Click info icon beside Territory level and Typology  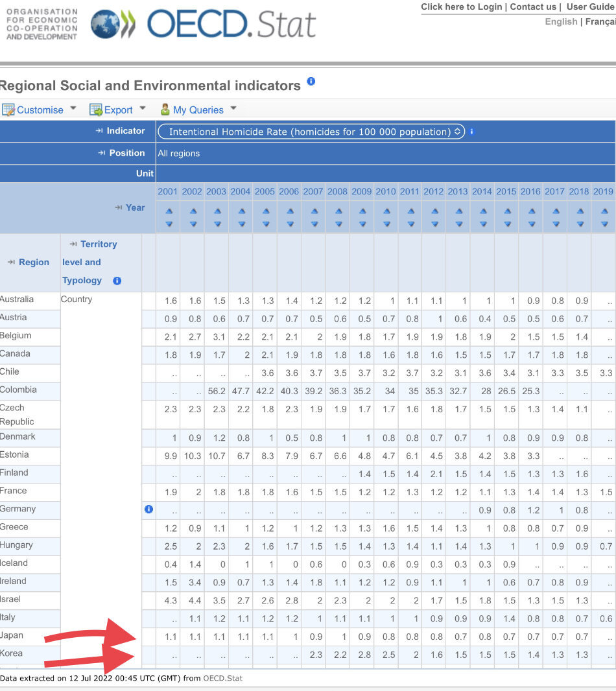pyautogui.click(x=117, y=281)
